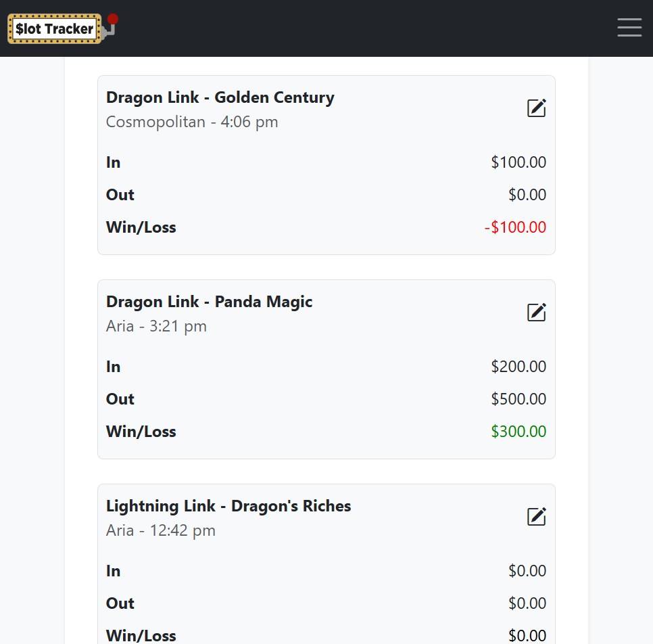Click the green $300.00 Win/Loss value
This screenshot has height=644, width=653.
tap(518, 432)
